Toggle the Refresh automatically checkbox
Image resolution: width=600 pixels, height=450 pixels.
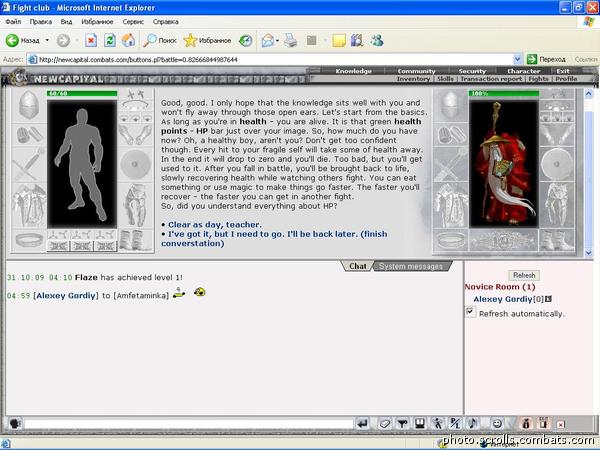coord(470,311)
